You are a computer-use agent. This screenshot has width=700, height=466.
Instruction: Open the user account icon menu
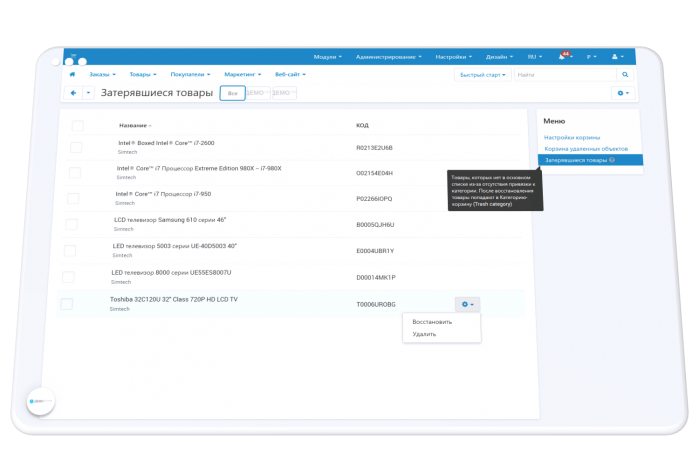pyautogui.click(x=617, y=57)
